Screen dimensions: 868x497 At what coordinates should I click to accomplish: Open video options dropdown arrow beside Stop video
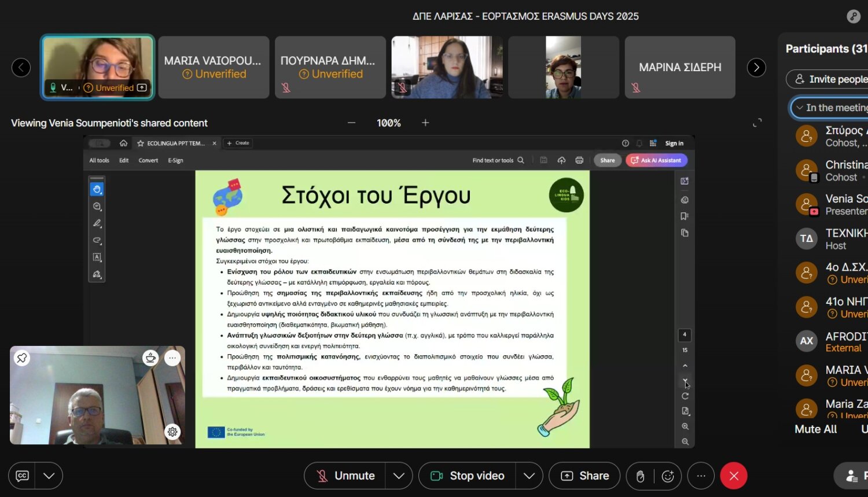click(x=529, y=476)
